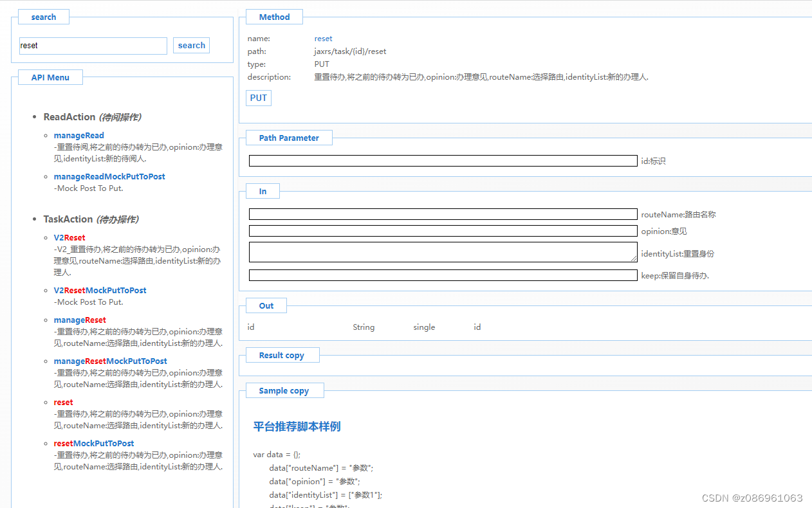Click inside the search input containing reset
This screenshot has width=812, height=508.
point(93,45)
